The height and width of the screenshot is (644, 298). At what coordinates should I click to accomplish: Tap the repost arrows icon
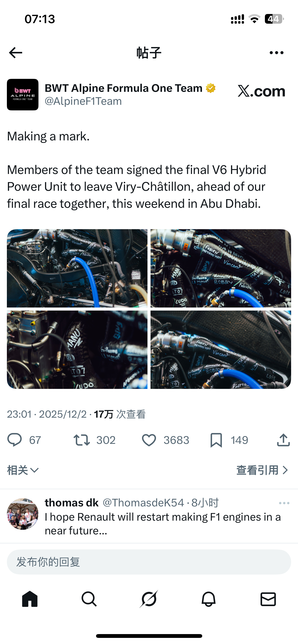tap(82, 440)
